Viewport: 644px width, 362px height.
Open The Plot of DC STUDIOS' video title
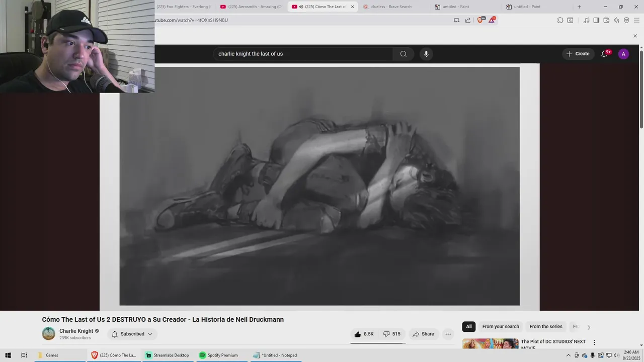tap(553, 344)
